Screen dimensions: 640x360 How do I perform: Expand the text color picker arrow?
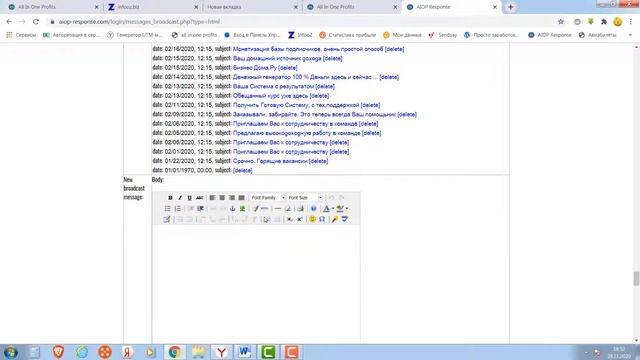coord(333,209)
